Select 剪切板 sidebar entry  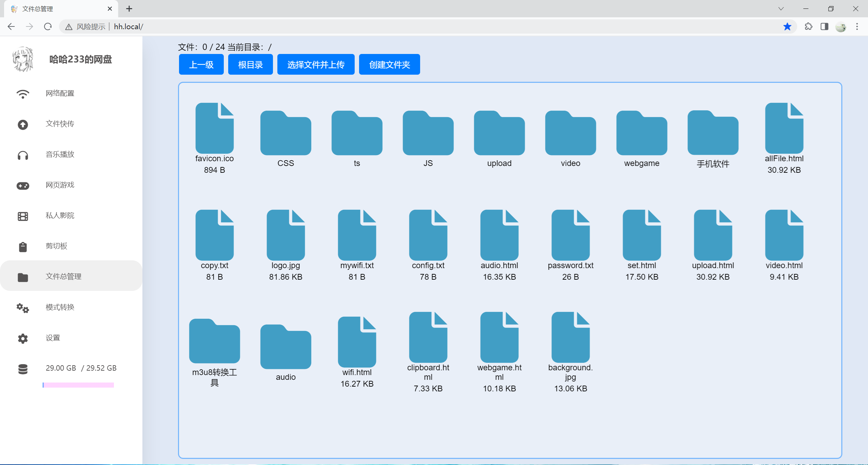tap(56, 246)
